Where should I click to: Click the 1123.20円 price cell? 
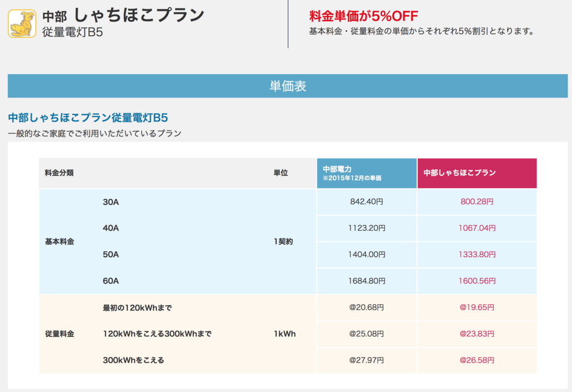click(366, 228)
